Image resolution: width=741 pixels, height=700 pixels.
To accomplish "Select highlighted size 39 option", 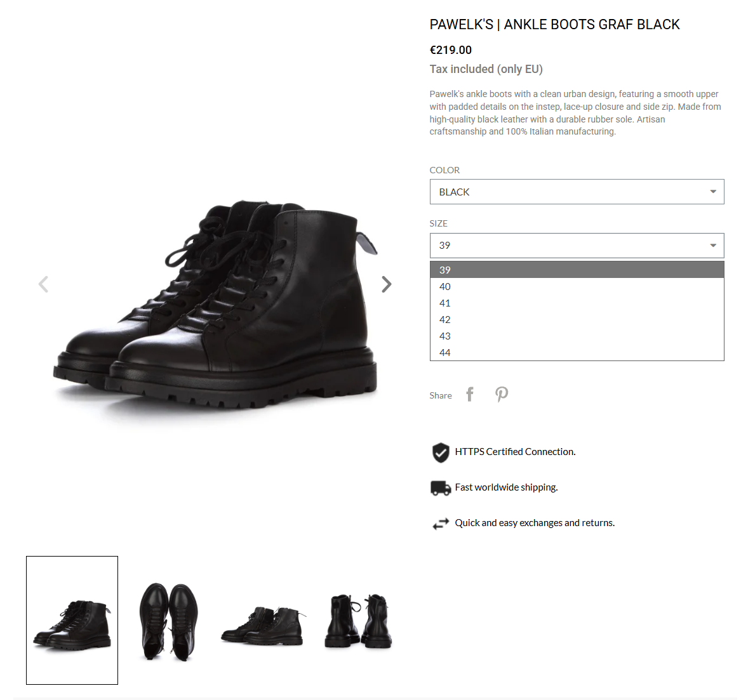I will click(x=577, y=270).
